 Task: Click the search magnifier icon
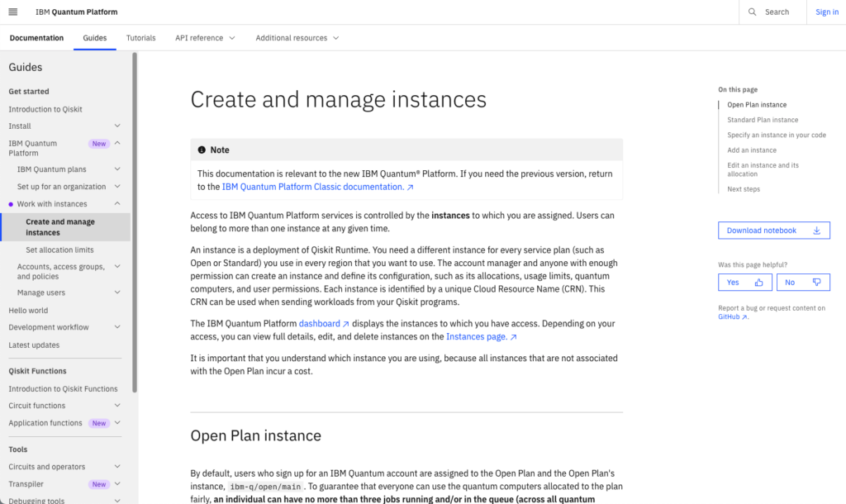tap(752, 12)
